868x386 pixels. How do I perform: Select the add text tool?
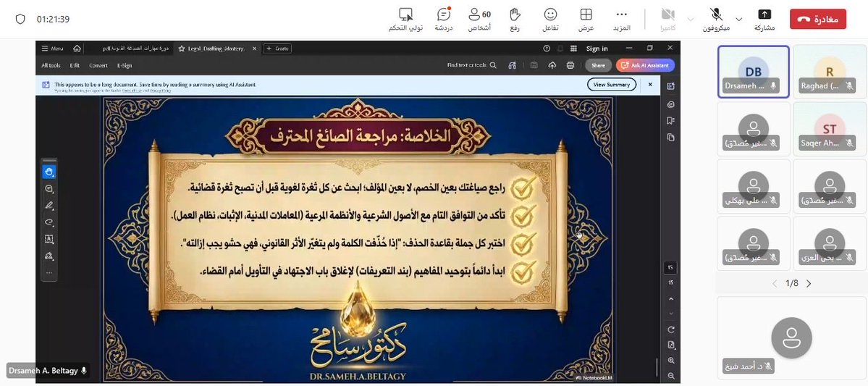click(49, 239)
